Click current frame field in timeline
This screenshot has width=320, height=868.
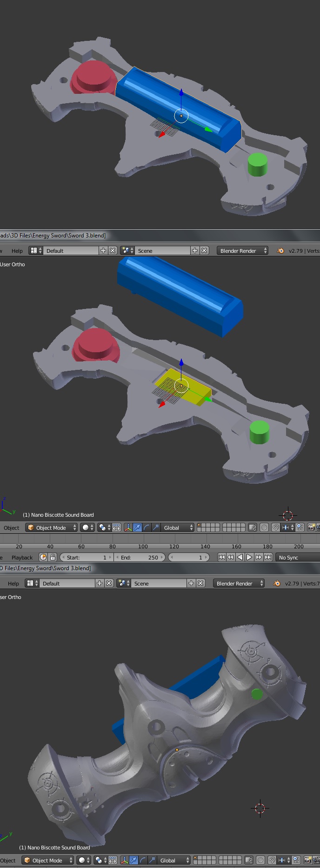coord(189,557)
